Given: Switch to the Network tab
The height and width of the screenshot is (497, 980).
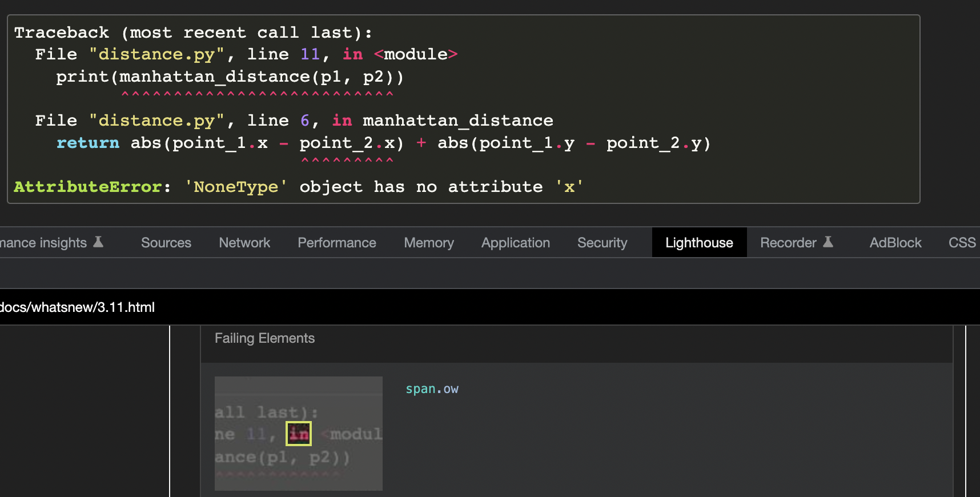Looking at the screenshot, I should pos(244,243).
